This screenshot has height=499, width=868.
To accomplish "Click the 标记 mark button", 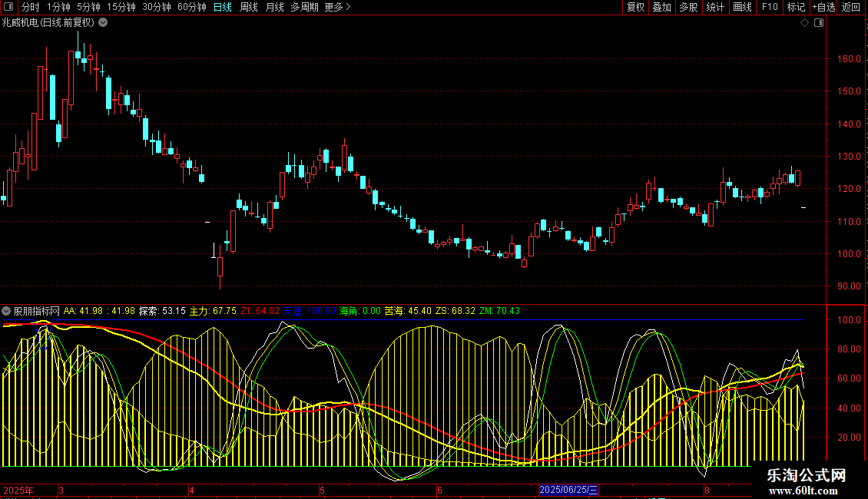I will tap(796, 7).
